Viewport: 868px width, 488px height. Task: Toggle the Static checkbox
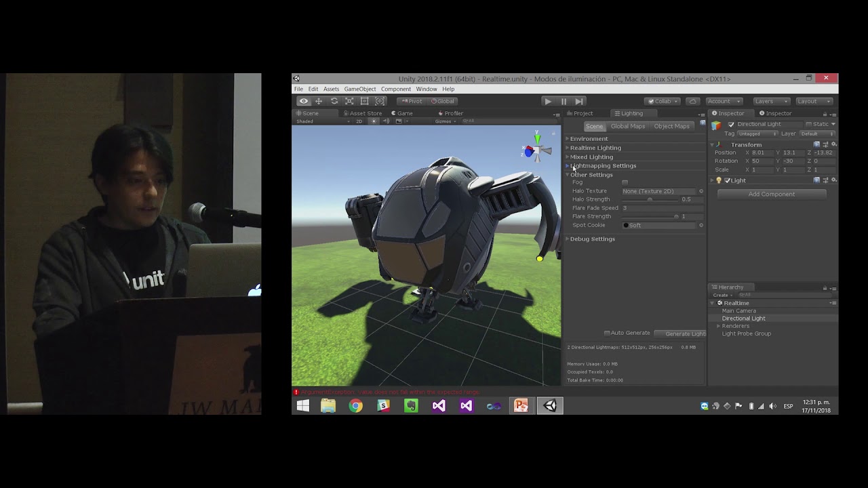[808, 124]
